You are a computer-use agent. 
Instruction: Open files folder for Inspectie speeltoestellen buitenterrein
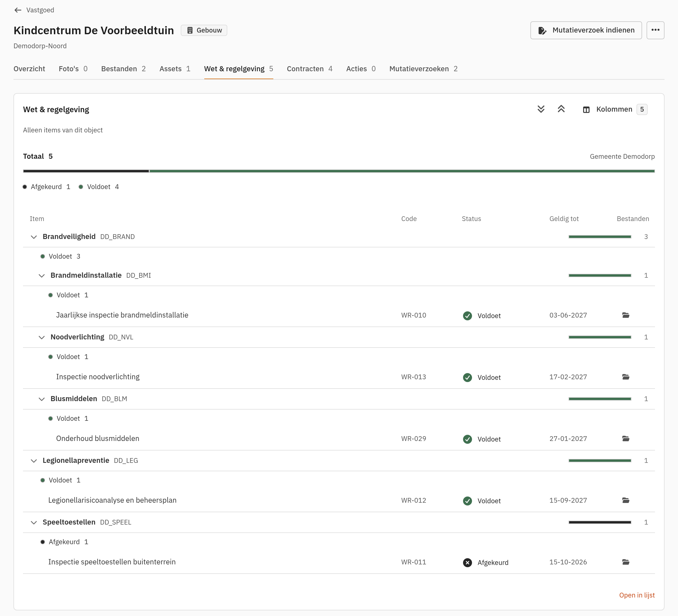coord(626,562)
